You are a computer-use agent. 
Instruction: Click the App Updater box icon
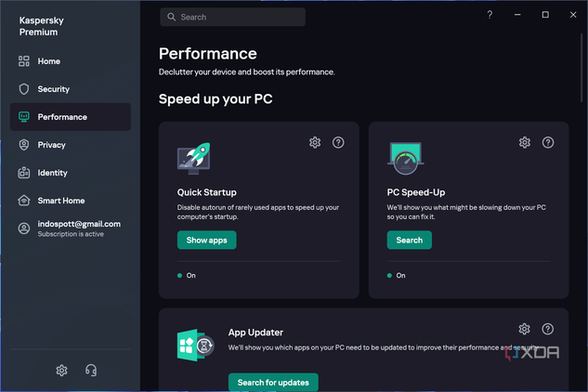(x=195, y=346)
